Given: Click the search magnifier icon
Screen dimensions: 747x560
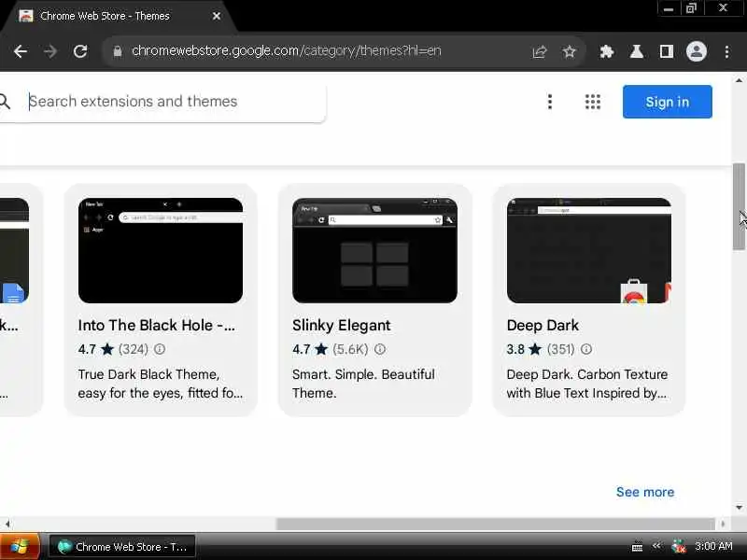Looking at the screenshot, I should tap(5, 102).
